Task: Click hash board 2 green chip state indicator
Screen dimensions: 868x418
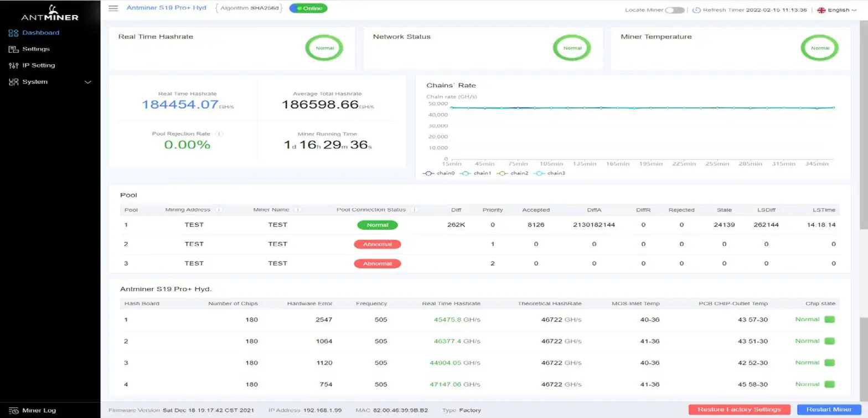Action: click(x=829, y=341)
